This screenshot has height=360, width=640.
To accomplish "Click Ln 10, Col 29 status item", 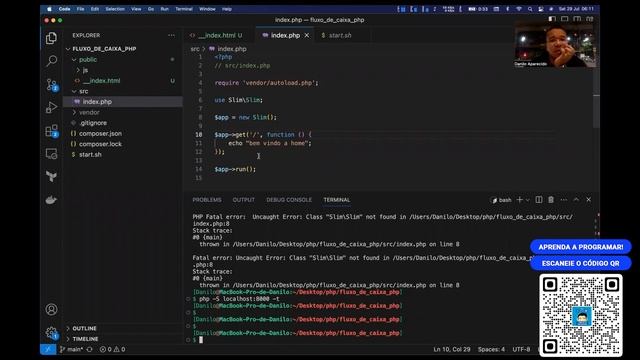I will pyautogui.click(x=452, y=349).
